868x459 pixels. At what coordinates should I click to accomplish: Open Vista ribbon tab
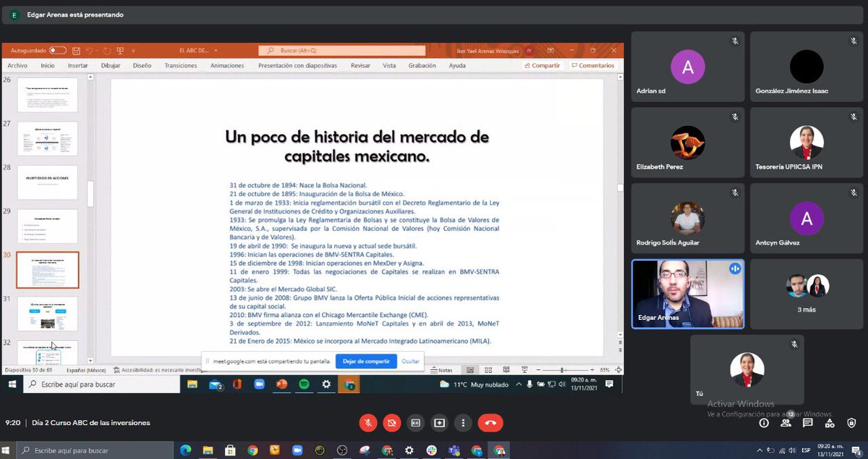tap(389, 65)
